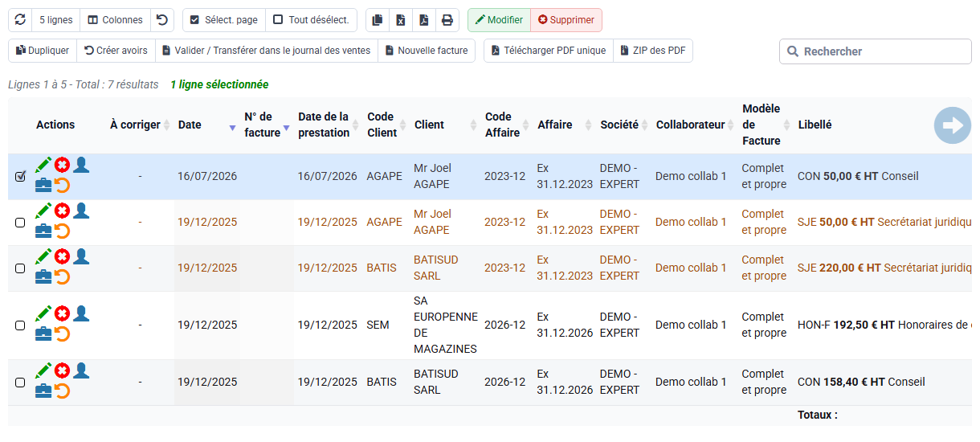Sort by the À corriger column
Image resolution: width=980 pixels, height=442 pixels.
[x=140, y=125]
